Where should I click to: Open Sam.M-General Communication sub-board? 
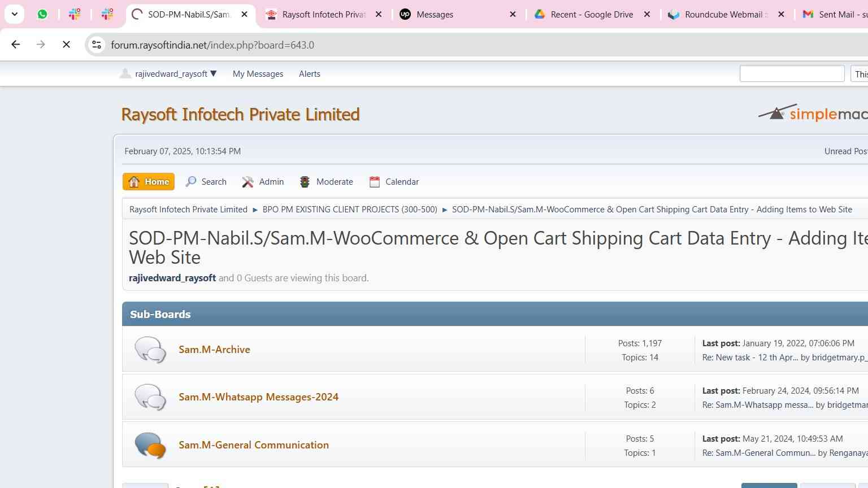[254, 445]
